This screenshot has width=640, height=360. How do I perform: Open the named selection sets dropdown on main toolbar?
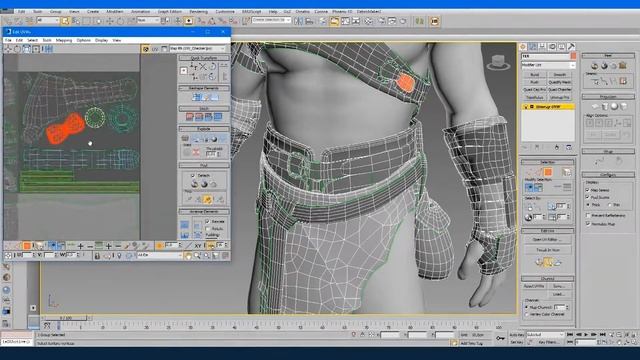tap(271, 20)
